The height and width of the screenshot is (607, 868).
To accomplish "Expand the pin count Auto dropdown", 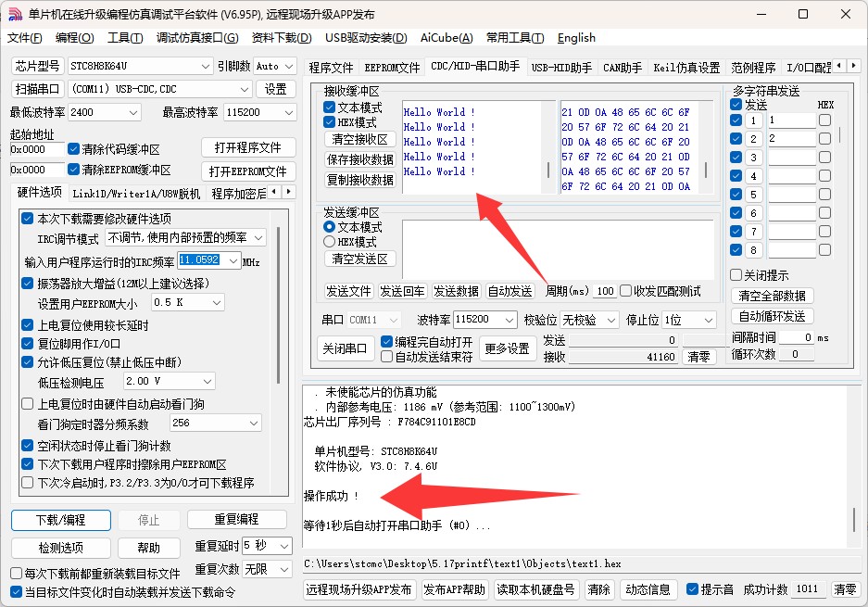I will (289, 67).
